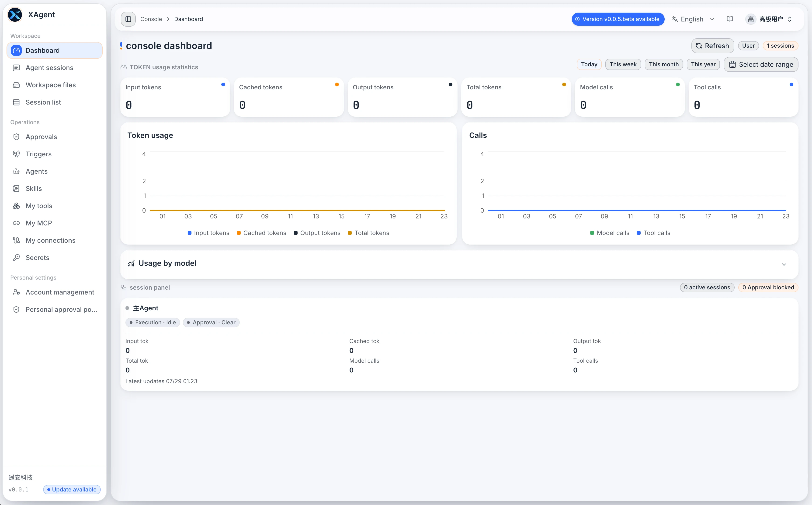Image resolution: width=812 pixels, height=505 pixels.
Task: Open the Secrets key icon
Action: point(16,258)
